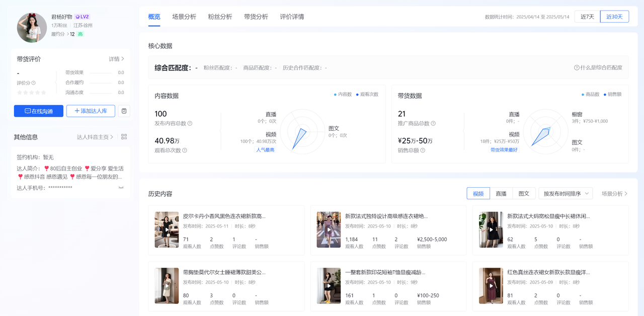Click the 橱窗 label on the sales radar chart
Image resolution: width=644 pixels, height=316 pixels.
[x=577, y=114]
